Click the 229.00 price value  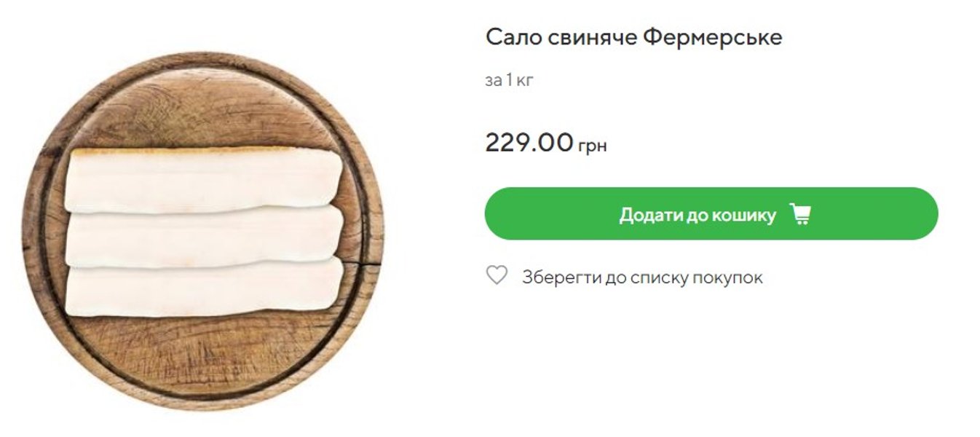point(529,142)
